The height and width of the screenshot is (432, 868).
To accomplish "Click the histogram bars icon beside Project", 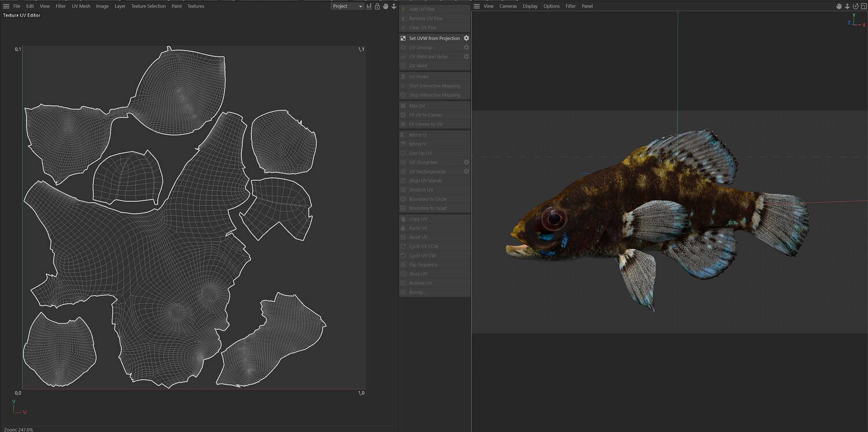I will coord(369,6).
